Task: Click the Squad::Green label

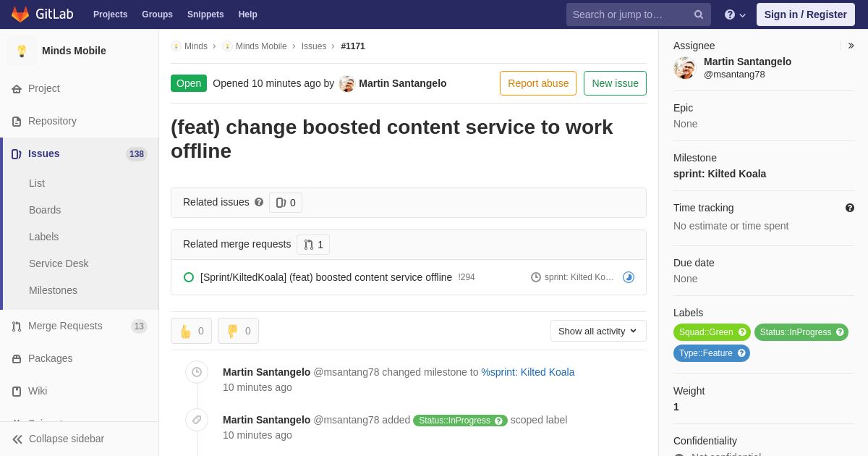Action: (x=706, y=332)
